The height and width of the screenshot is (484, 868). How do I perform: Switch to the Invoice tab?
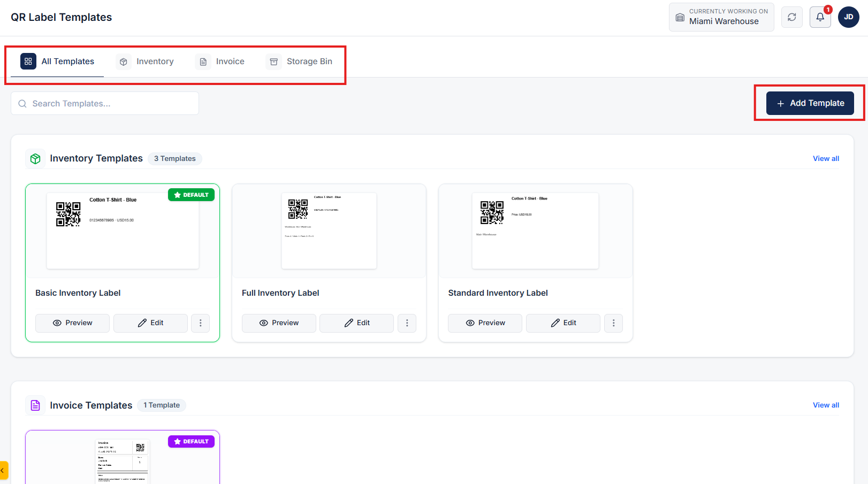pyautogui.click(x=220, y=62)
